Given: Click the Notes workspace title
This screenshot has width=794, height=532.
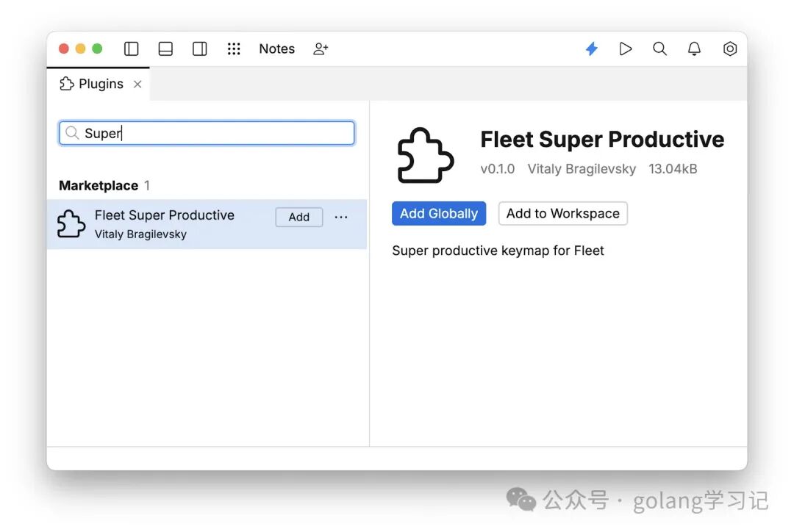Looking at the screenshot, I should (276, 49).
